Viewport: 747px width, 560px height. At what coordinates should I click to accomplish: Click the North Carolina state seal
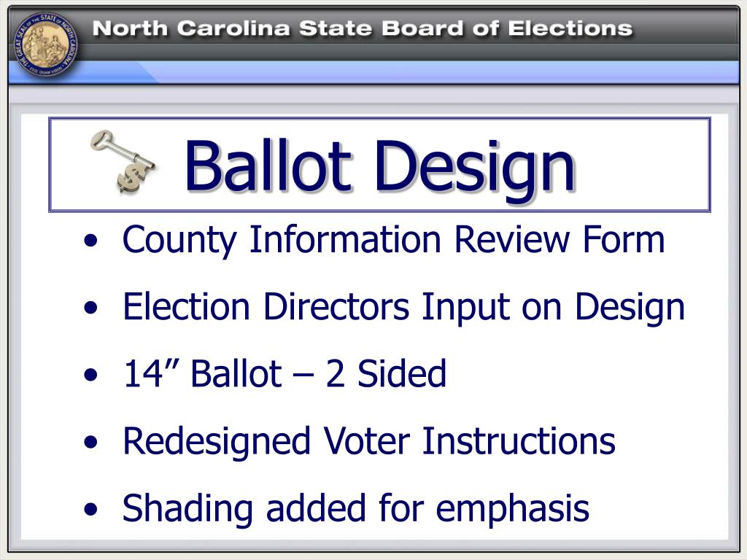pos(46,47)
